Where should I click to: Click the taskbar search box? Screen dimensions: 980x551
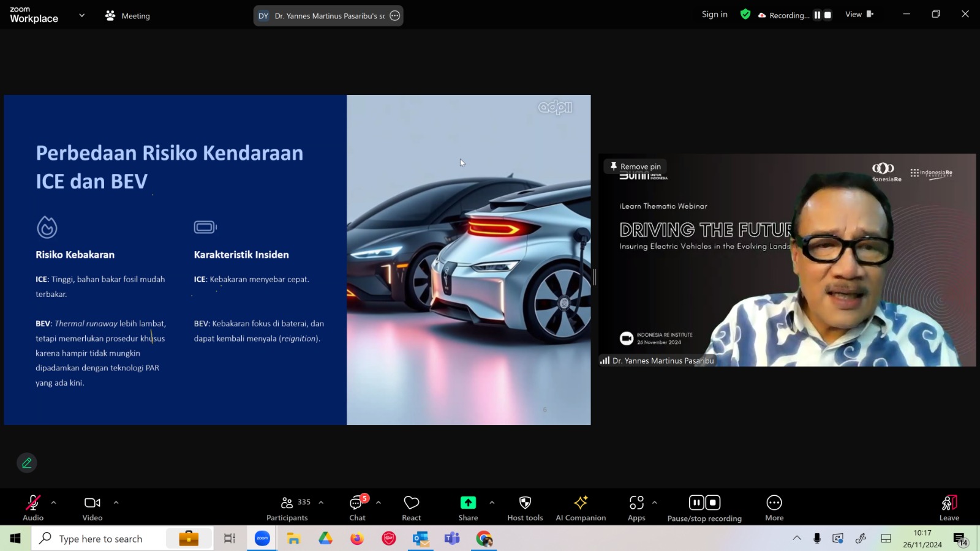123,539
